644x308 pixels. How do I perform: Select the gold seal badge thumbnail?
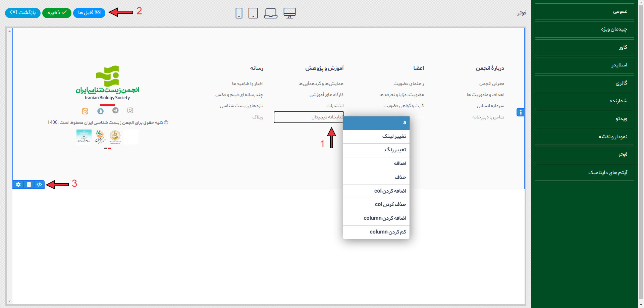click(115, 137)
